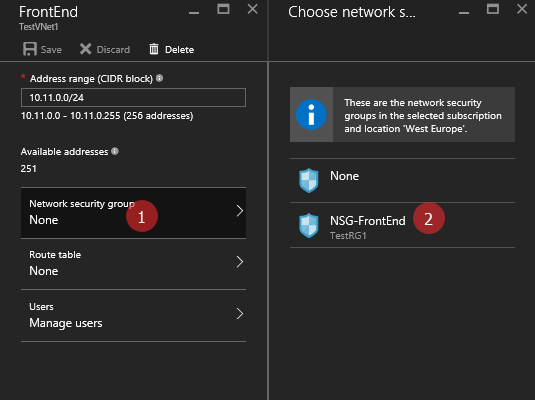Click the Address range CIDR input field

coord(133,98)
